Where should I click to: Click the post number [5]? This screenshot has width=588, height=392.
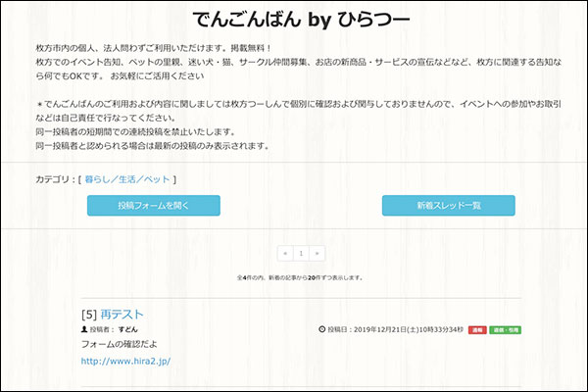pos(88,315)
